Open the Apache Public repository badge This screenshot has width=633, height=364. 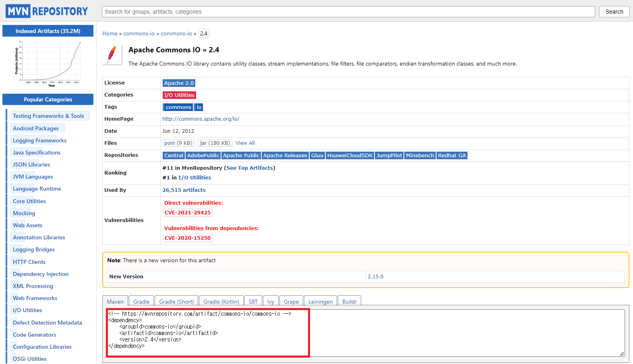(x=241, y=155)
